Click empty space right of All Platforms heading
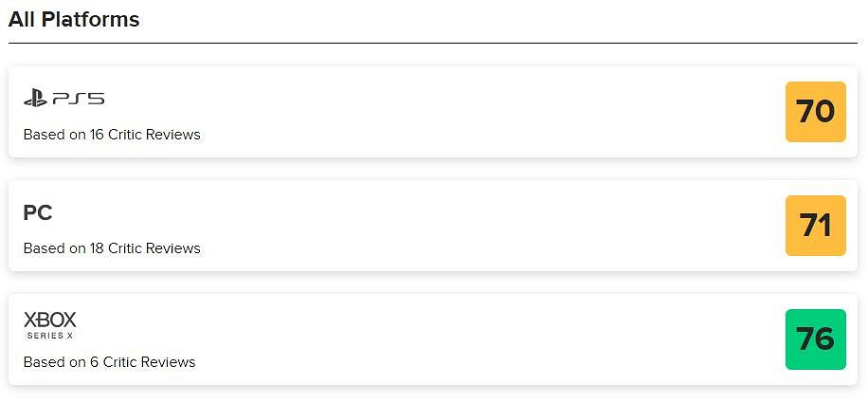 coord(474,20)
